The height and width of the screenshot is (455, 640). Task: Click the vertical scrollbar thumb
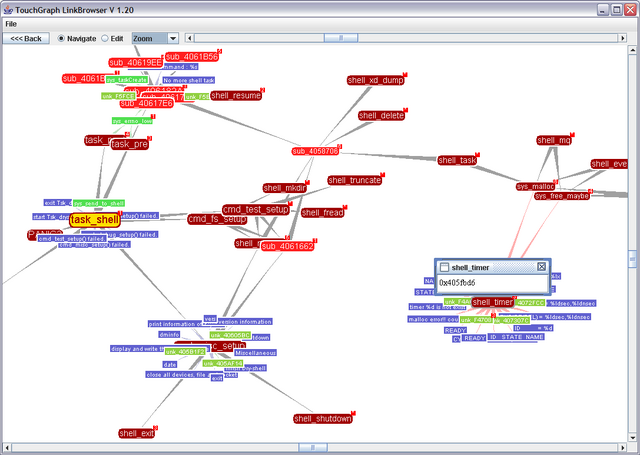coord(632,259)
